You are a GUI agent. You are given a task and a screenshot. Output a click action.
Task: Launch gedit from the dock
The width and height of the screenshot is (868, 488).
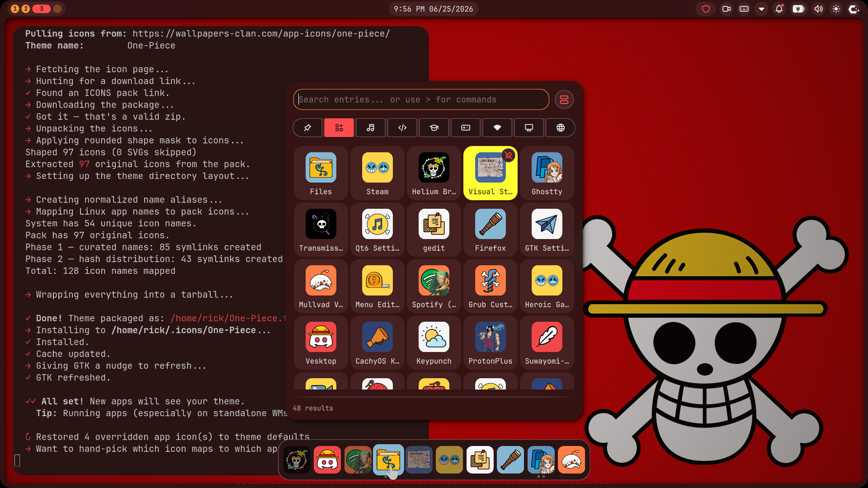480,460
